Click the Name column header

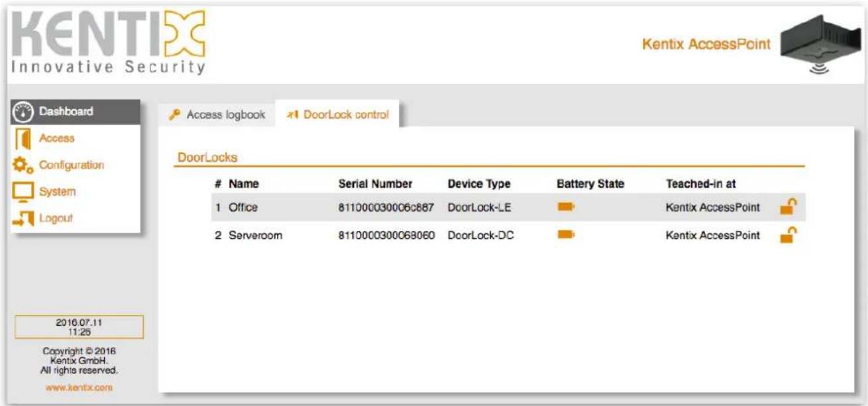click(x=244, y=184)
